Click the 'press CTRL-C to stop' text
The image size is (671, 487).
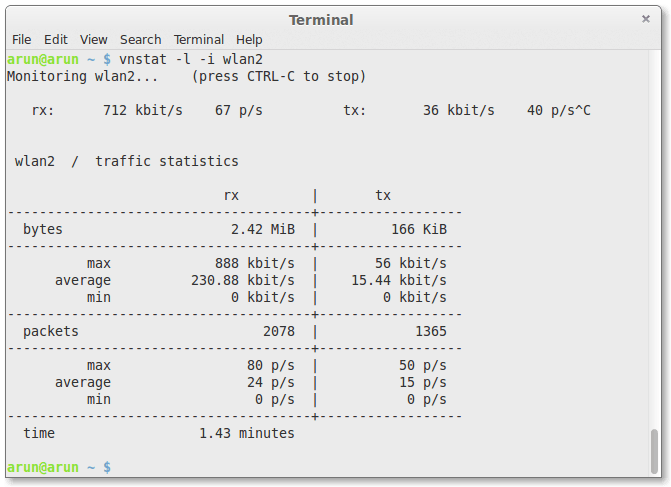(x=279, y=76)
